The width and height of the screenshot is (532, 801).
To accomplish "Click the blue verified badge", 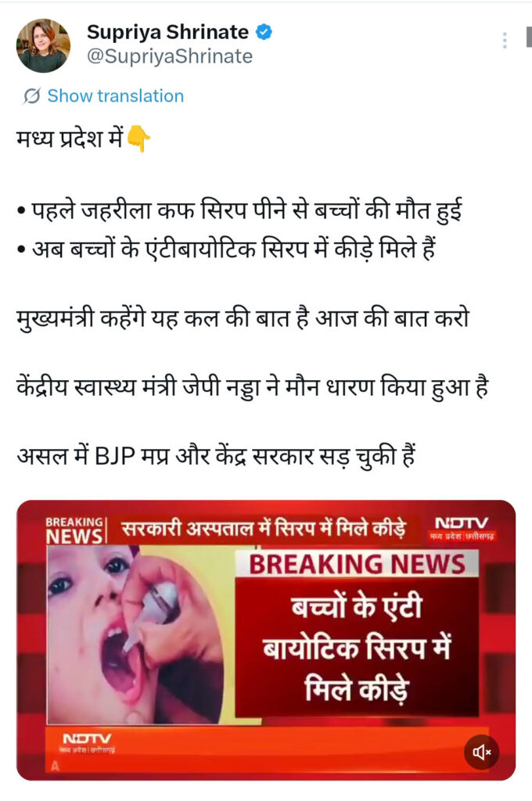I will 264,32.
